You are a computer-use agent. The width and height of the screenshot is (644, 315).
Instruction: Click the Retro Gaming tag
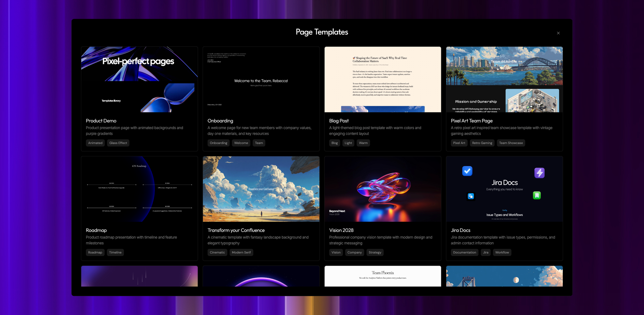pyautogui.click(x=482, y=143)
